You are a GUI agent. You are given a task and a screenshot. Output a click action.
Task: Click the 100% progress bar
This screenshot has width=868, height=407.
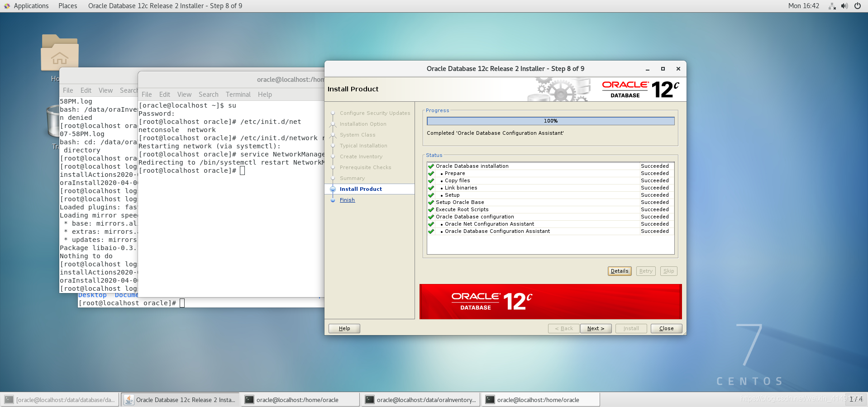(550, 121)
